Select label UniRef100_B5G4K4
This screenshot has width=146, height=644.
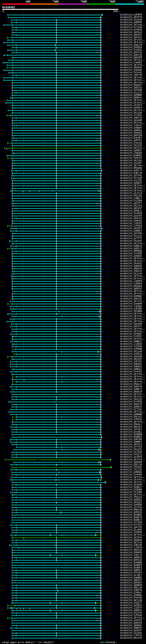click(131, 67)
